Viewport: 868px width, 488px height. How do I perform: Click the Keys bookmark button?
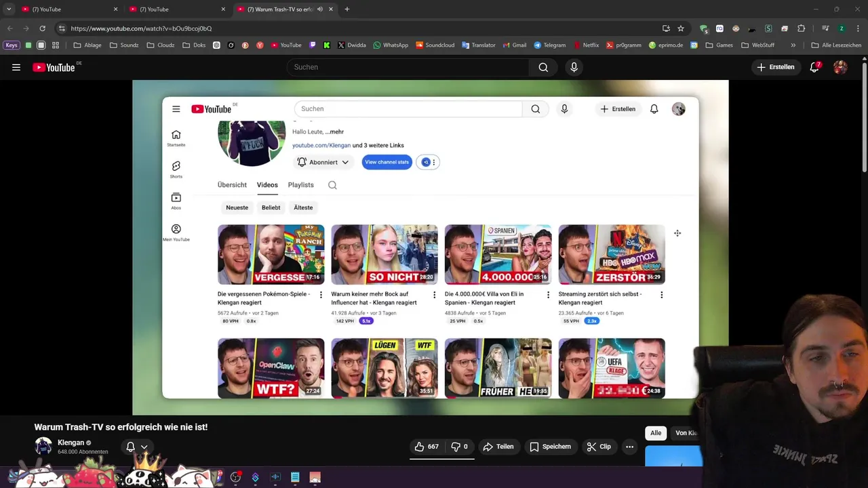12,45
